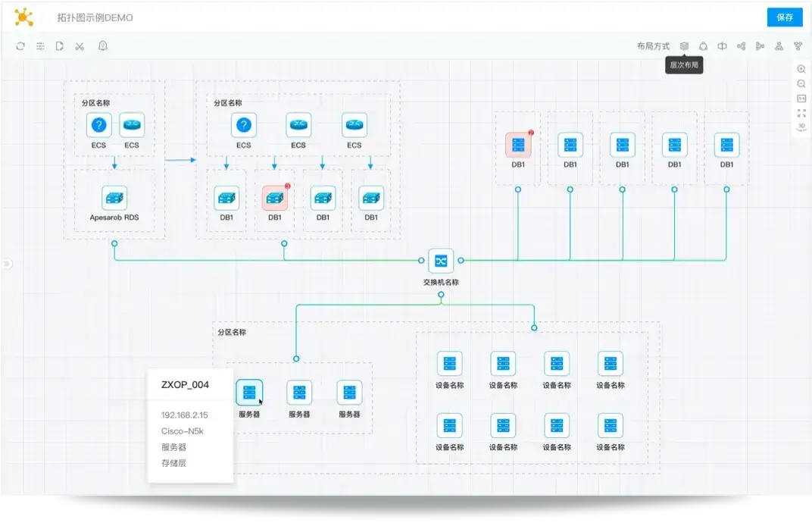Toggle the fullscreen expand icon
This screenshot has width=812, height=526.
pyautogui.click(x=801, y=113)
